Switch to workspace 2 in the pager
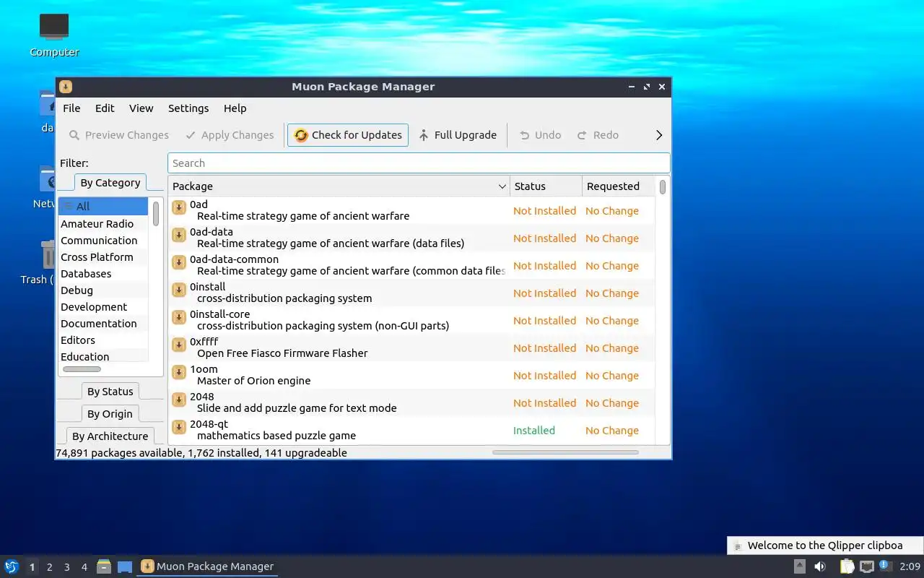924x578 pixels. click(49, 567)
